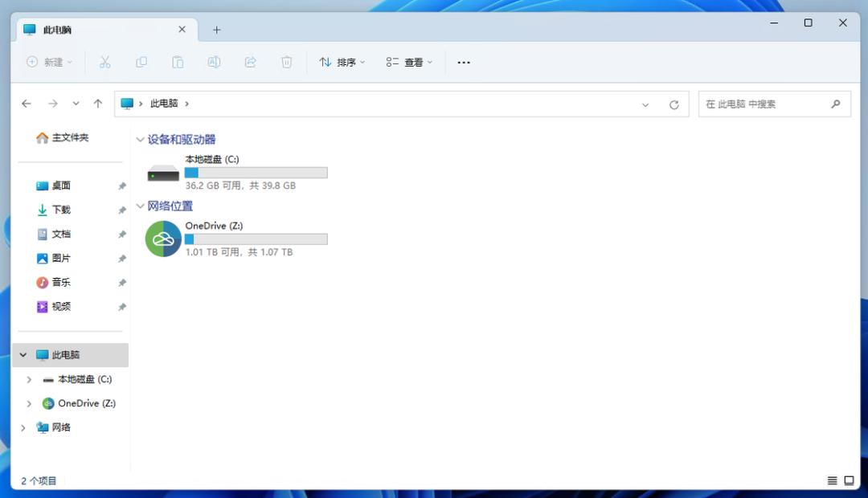Unpin 桌面 using its pin icon
The width and height of the screenshot is (868, 498).
[x=122, y=186]
